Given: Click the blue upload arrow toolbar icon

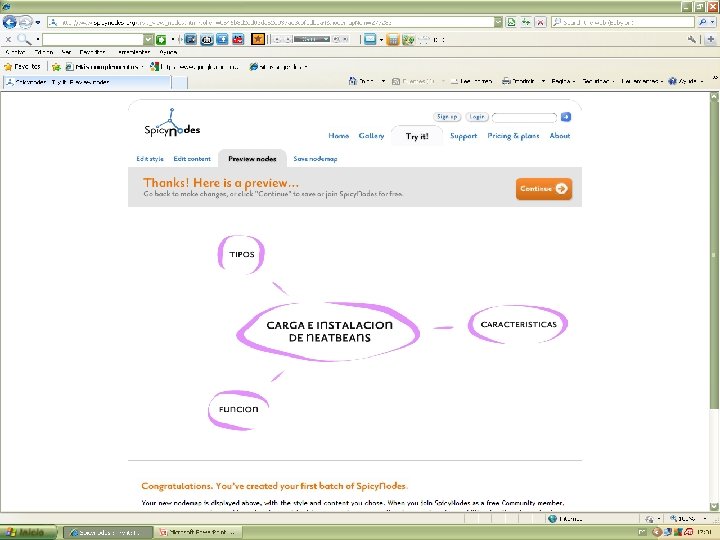Looking at the screenshot, I should [x=222, y=39].
